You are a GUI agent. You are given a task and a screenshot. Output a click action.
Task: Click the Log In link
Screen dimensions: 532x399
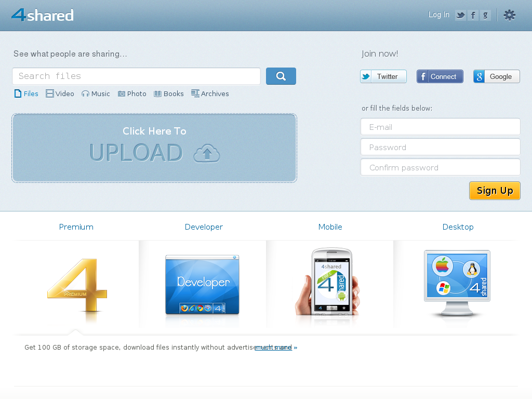coord(438,15)
